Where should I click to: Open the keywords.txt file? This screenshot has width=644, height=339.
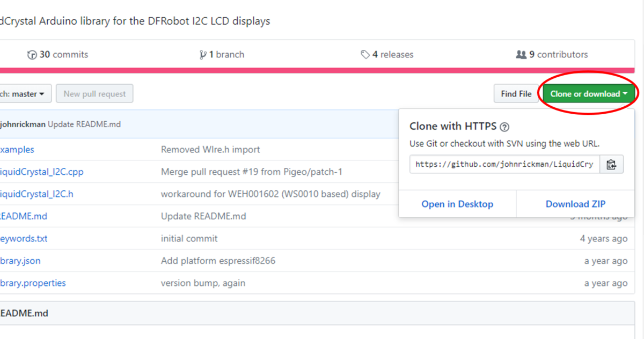[x=24, y=239]
